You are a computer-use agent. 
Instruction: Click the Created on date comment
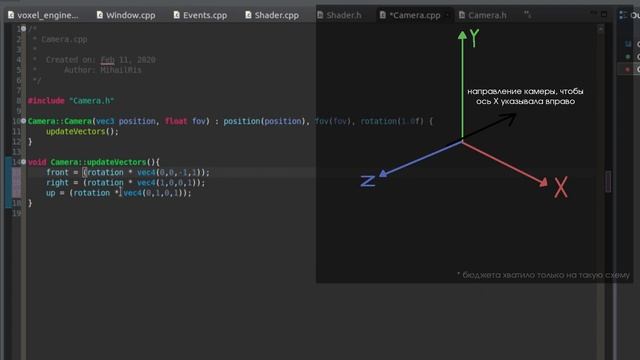(x=100, y=60)
